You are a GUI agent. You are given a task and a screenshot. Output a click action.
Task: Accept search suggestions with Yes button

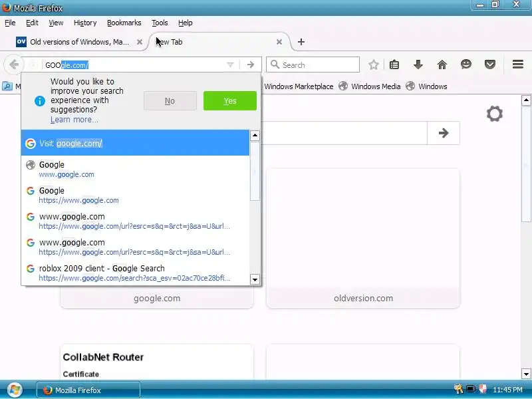(x=230, y=101)
